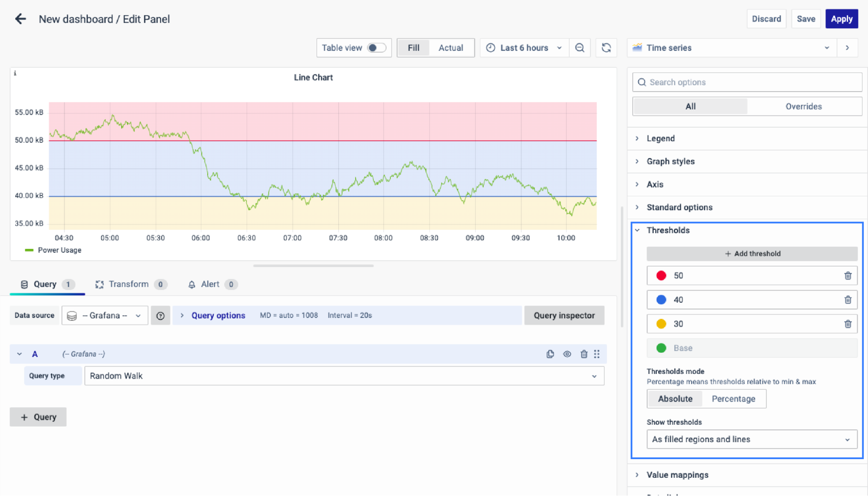Open the Last 6 hours time picker
Screen dimensions: 868x496
click(x=525, y=48)
